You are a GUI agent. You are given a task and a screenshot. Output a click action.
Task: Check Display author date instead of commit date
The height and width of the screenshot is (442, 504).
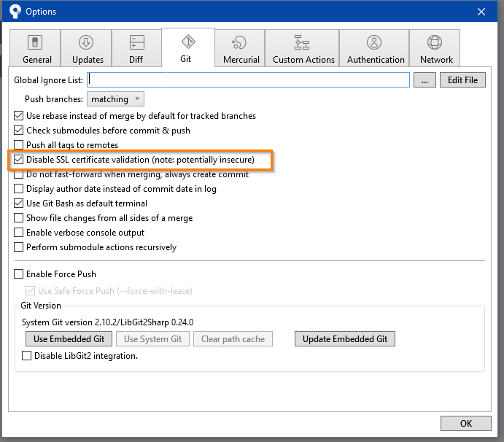pos(19,189)
